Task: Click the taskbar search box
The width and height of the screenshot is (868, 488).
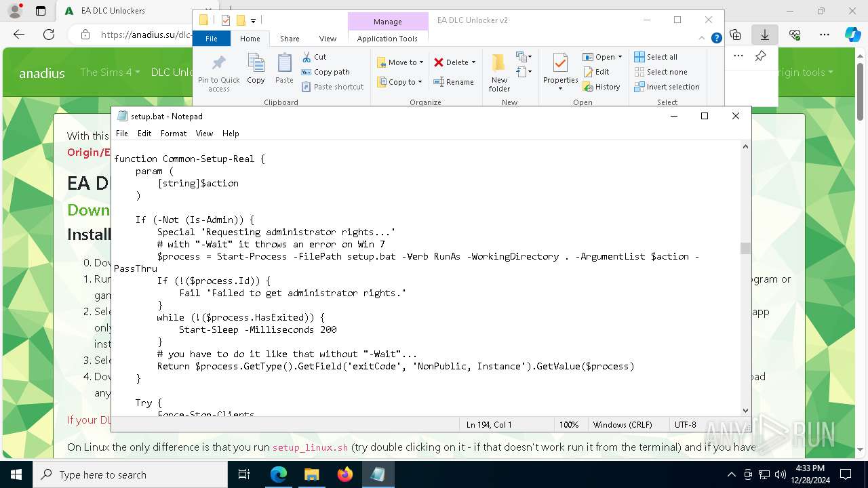Action: point(130,474)
